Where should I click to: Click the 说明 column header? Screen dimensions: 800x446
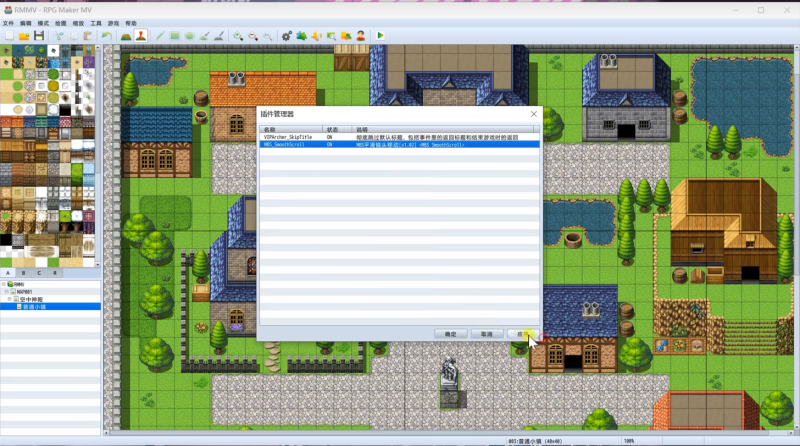pos(444,130)
